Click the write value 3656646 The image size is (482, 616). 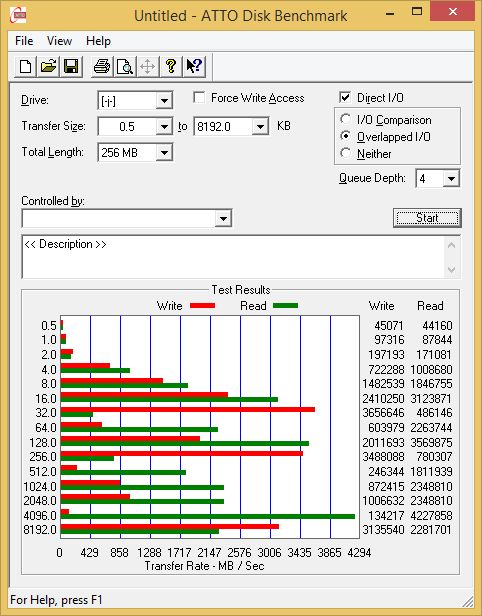383,413
